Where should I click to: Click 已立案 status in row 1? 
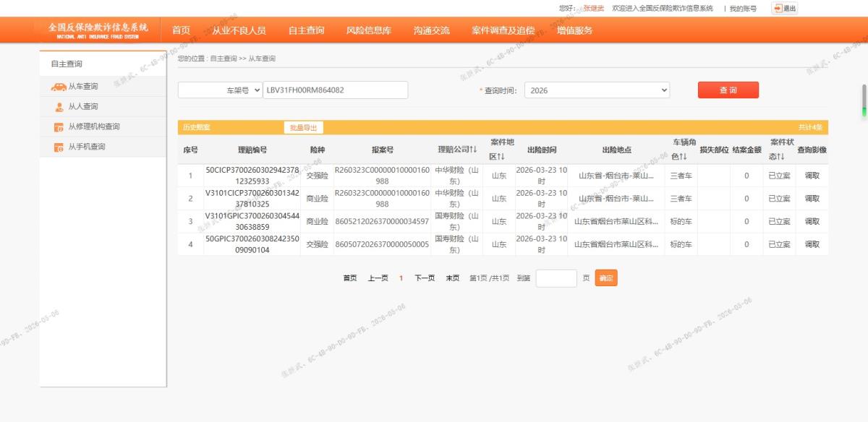click(x=779, y=176)
